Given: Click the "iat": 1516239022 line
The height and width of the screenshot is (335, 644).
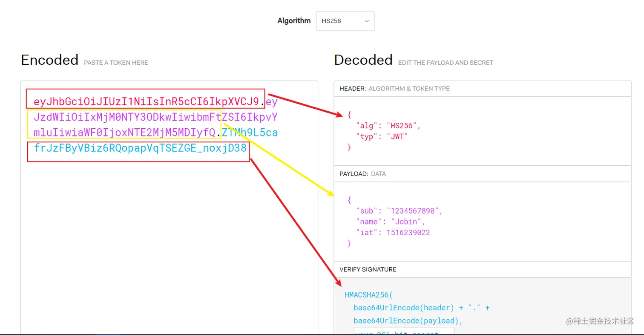Looking at the screenshot, I should (393, 233).
